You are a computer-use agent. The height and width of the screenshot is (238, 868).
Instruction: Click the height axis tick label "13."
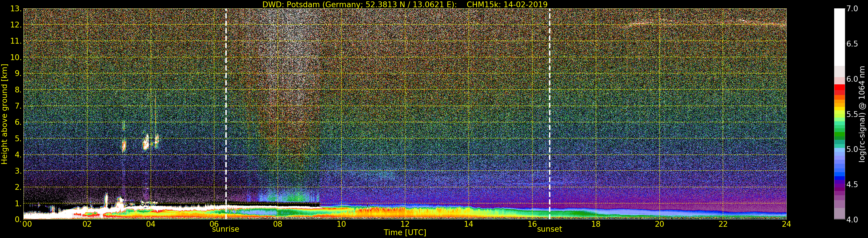click(16, 9)
